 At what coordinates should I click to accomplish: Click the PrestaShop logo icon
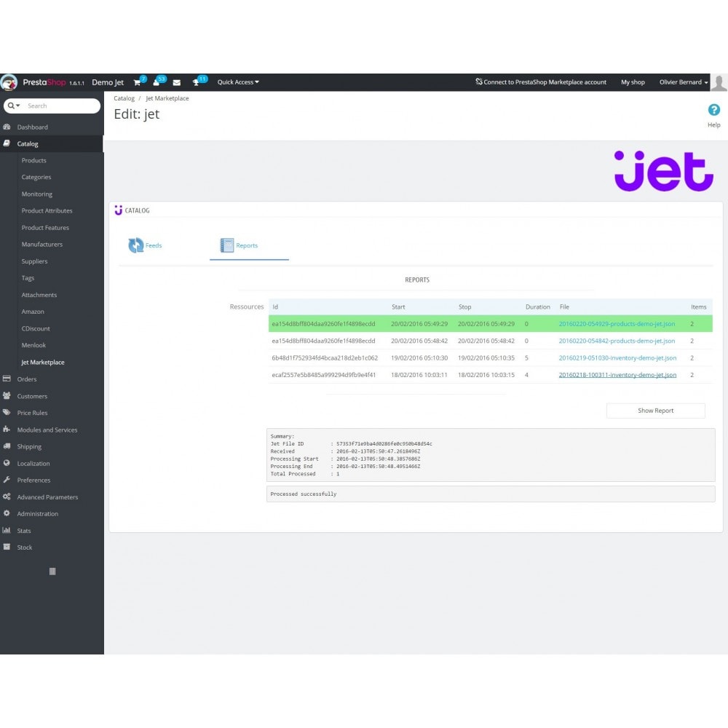pyautogui.click(x=9, y=82)
